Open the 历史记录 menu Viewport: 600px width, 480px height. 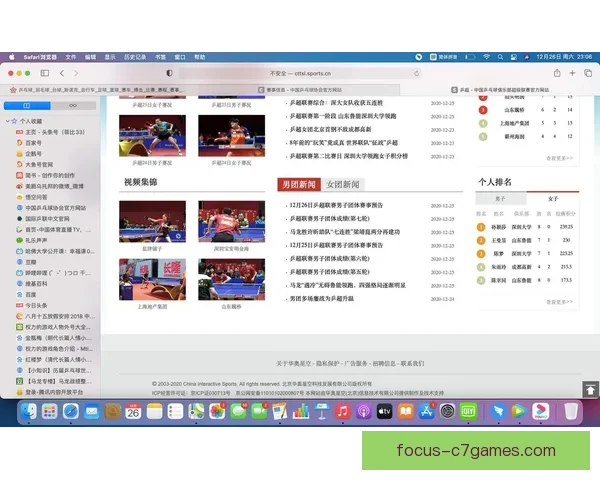[135, 57]
